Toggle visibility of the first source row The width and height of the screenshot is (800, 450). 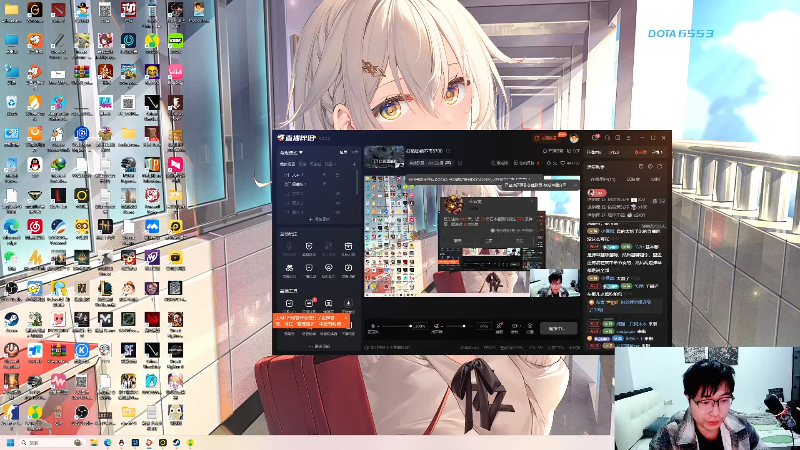tap(337, 175)
